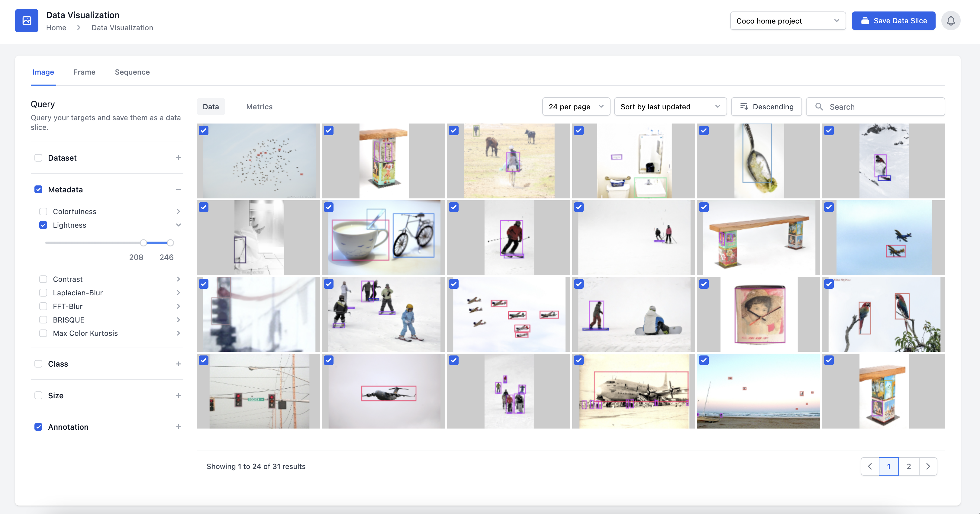This screenshot has height=514, width=980.
Task: Open the Coco home project selector
Action: (788, 21)
